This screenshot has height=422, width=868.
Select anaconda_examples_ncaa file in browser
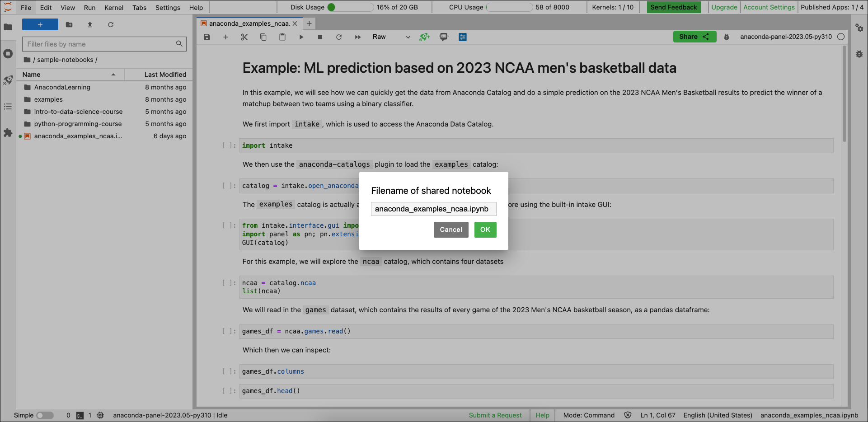click(x=104, y=136)
